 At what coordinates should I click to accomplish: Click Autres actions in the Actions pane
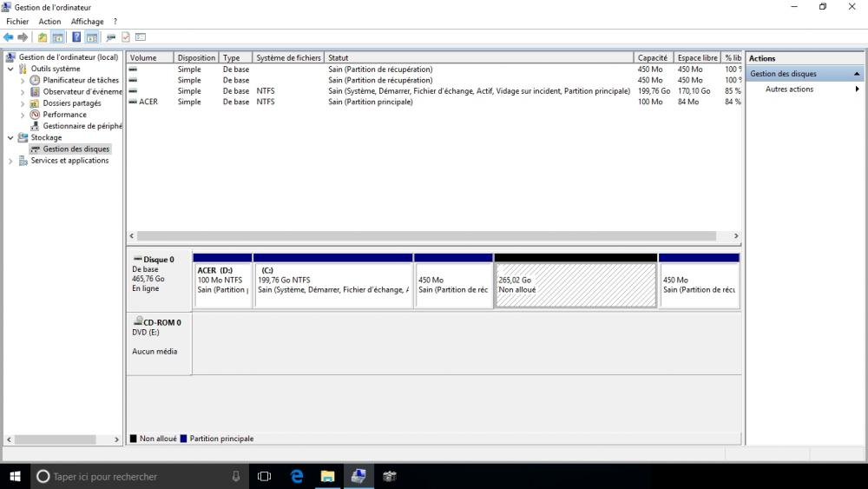(x=789, y=89)
